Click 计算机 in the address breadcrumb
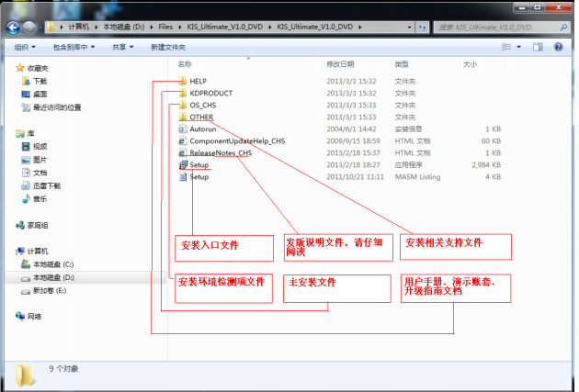579x392 pixels. [x=79, y=27]
